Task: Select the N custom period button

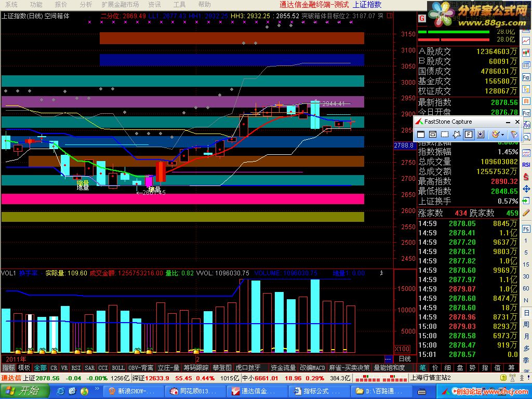Action: [x=526, y=300]
